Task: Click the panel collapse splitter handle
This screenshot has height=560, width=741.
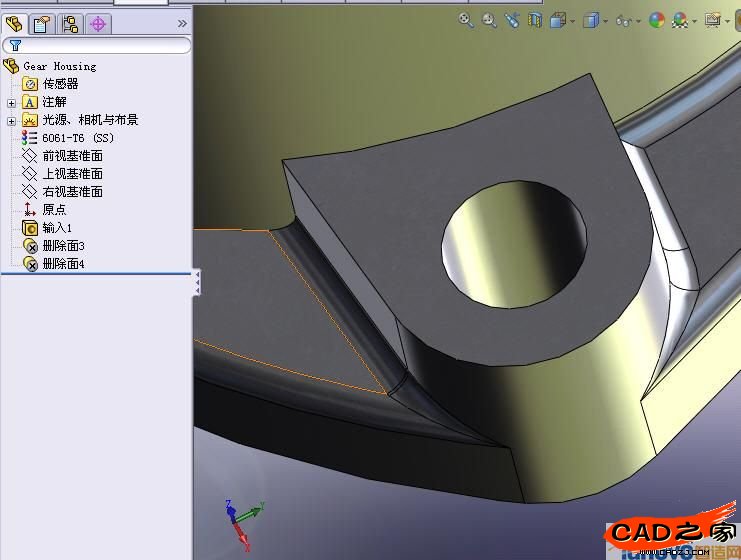Action: click(197, 282)
